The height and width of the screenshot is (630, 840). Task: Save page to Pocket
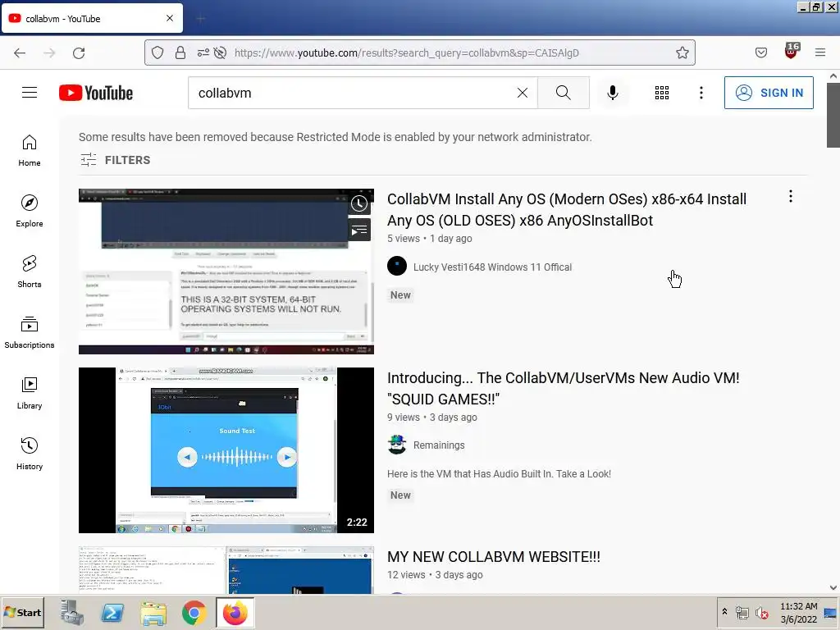[760, 52]
